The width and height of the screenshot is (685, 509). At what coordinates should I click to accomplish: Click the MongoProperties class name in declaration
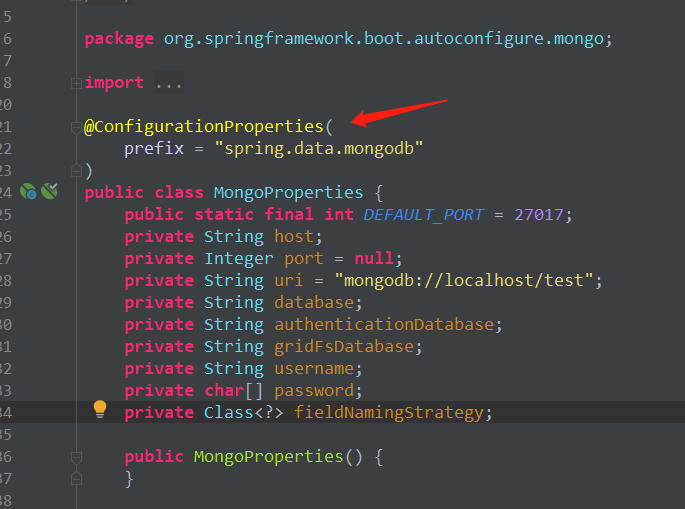pyautogui.click(x=288, y=192)
